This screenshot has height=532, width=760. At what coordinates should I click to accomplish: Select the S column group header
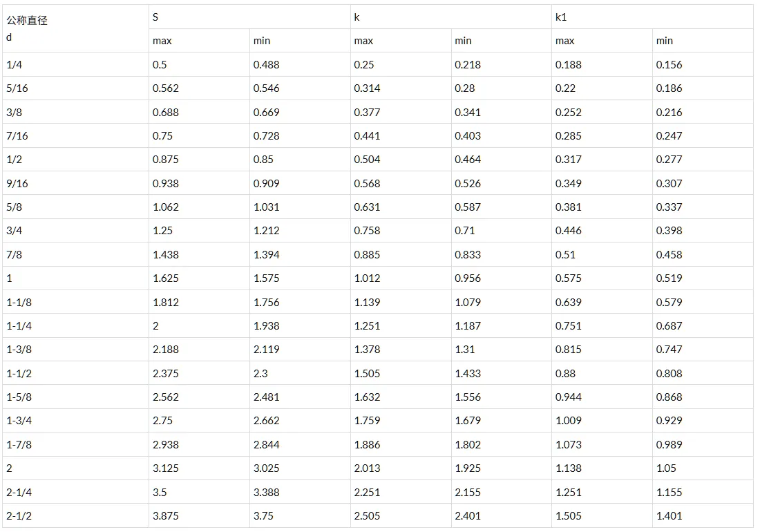pos(249,17)
